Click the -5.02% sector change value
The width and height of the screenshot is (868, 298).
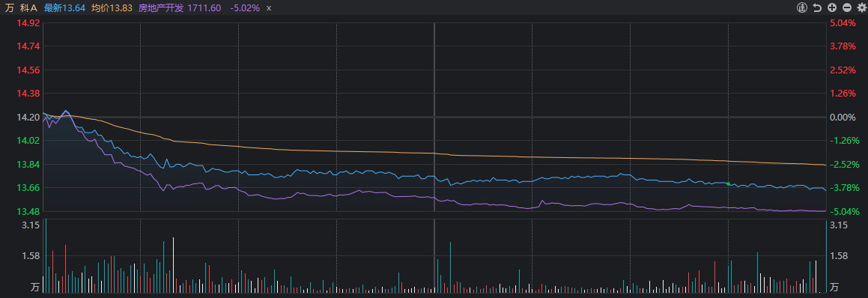tap(245, 7)
